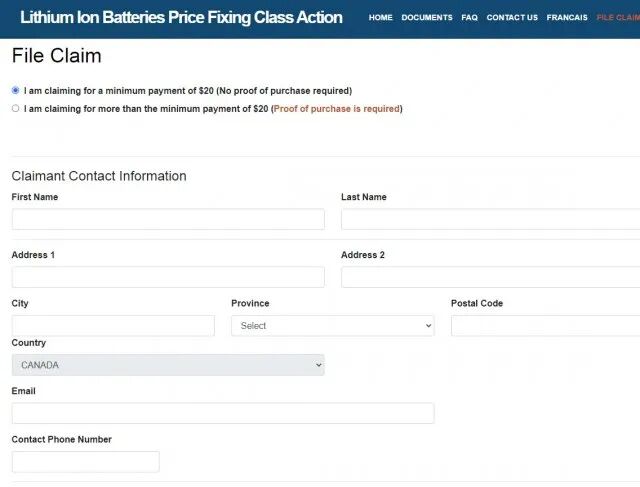
Task: Click the site title in the header
Action: point(181,17)
